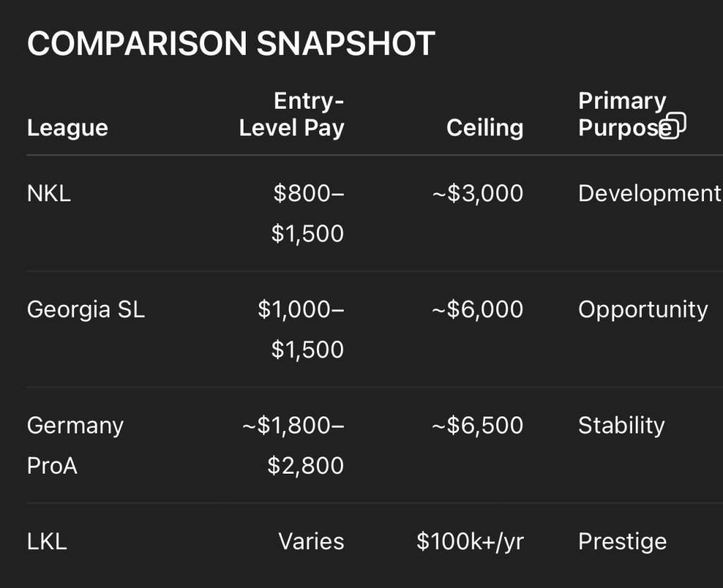
Task: Click the NKL league cell
Action: tap(49, 193)
